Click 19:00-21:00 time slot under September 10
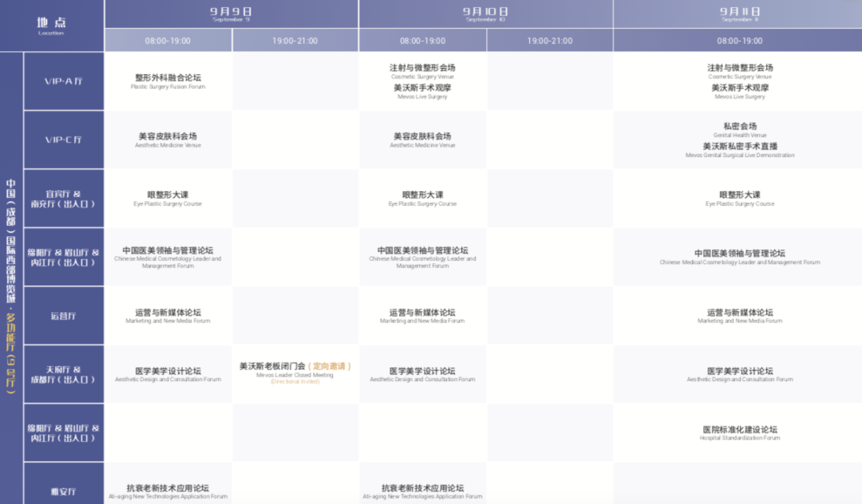The width and height of the screenshot is (862, 504). point(550,41)
